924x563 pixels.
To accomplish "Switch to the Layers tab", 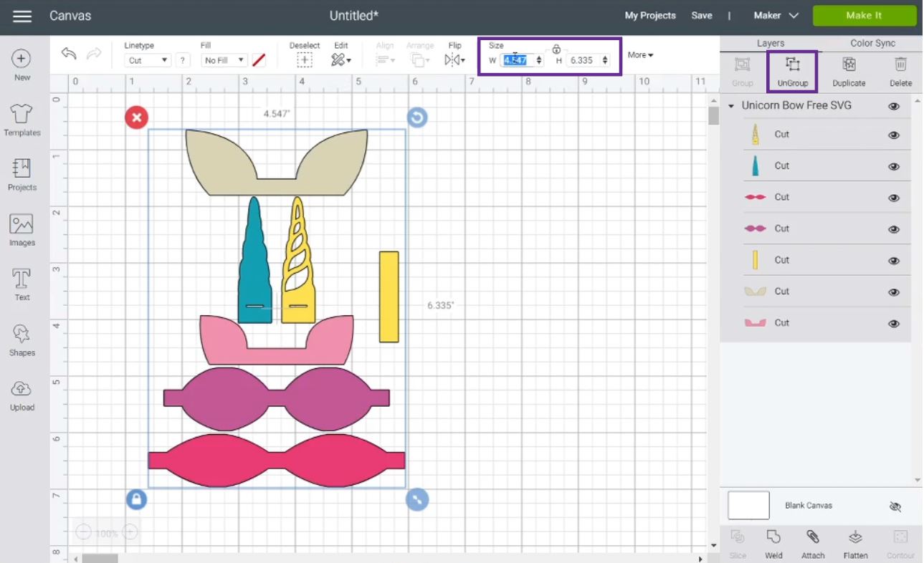I will coord(771,43).
